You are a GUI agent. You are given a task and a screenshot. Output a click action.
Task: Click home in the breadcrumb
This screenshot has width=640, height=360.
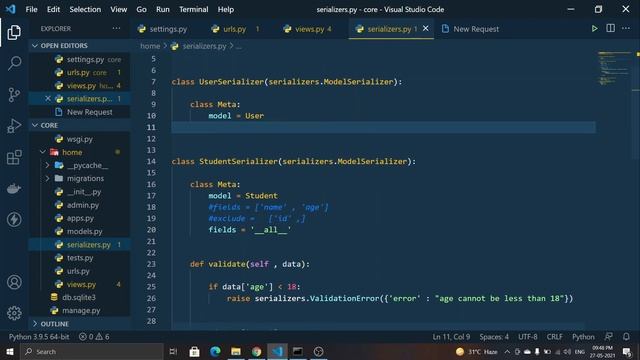[x=150, y=46]
